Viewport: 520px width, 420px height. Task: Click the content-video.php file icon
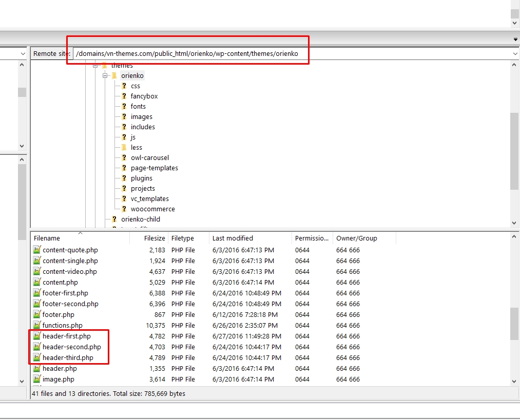(x=36, y=272)
